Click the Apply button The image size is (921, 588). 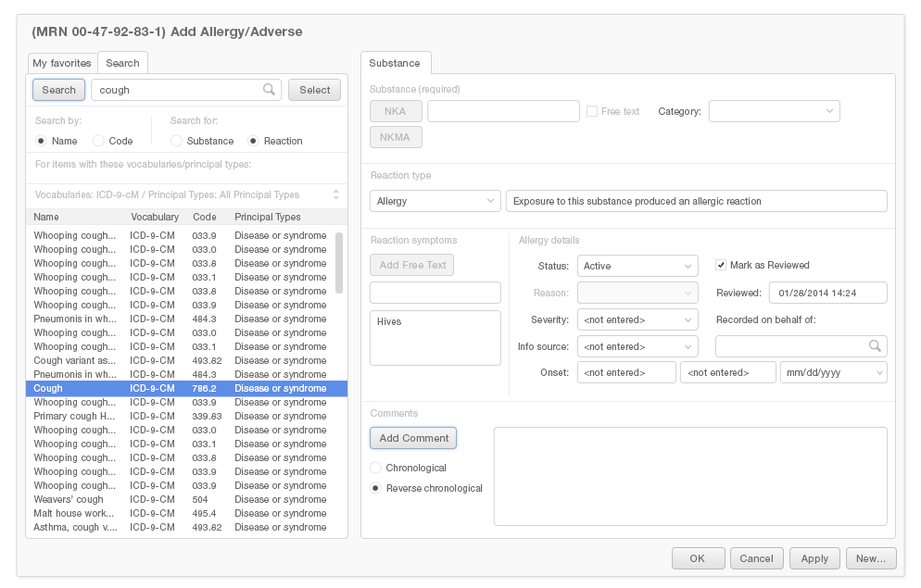pos(814,558)
